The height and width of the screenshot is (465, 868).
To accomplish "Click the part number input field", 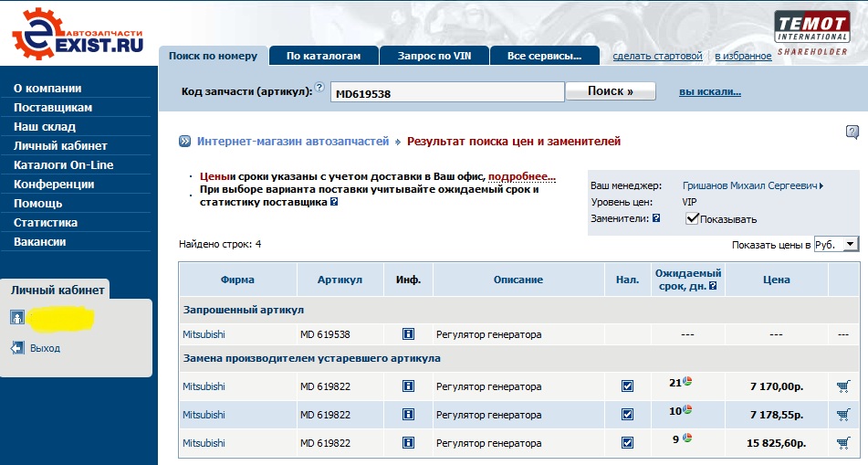I will point(445,92).
